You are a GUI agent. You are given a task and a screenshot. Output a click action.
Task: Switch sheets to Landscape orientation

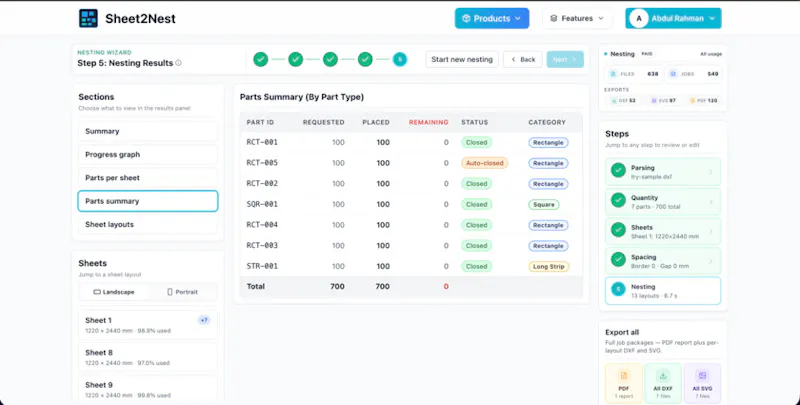pos(114,292)
